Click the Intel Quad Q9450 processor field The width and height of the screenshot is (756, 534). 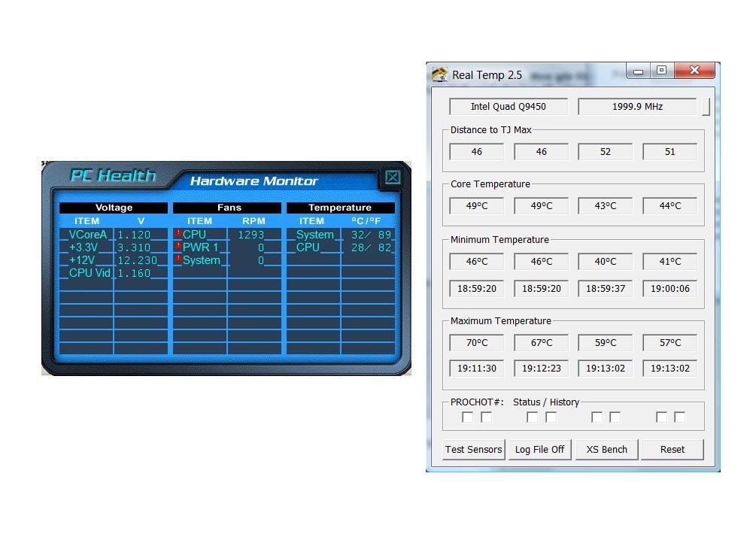[509, 106]
